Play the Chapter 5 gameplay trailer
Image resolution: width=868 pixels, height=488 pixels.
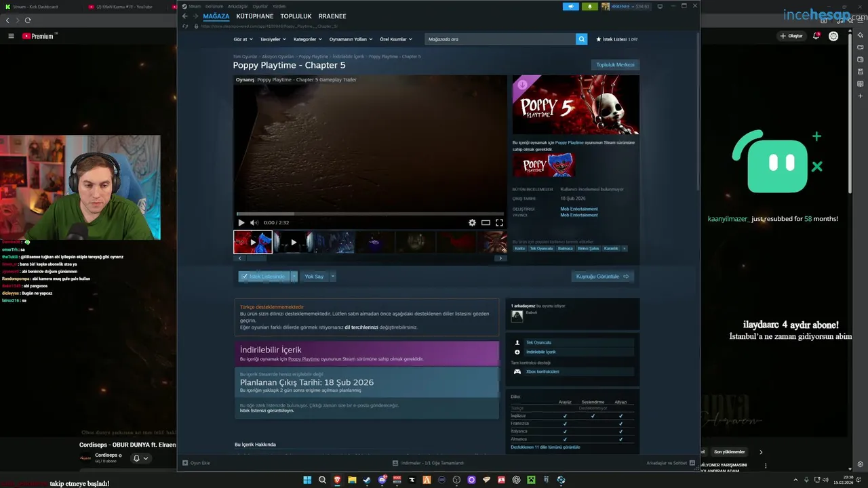[241, 222]
